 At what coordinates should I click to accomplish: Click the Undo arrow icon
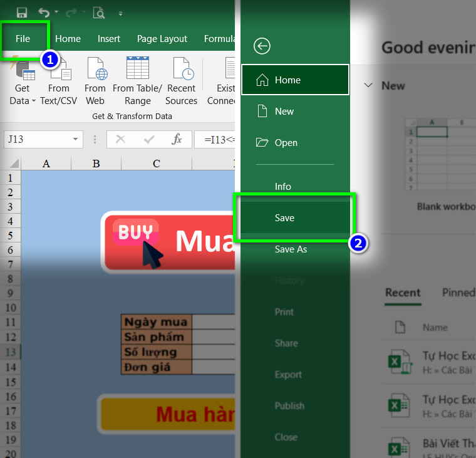pos(44,13)
